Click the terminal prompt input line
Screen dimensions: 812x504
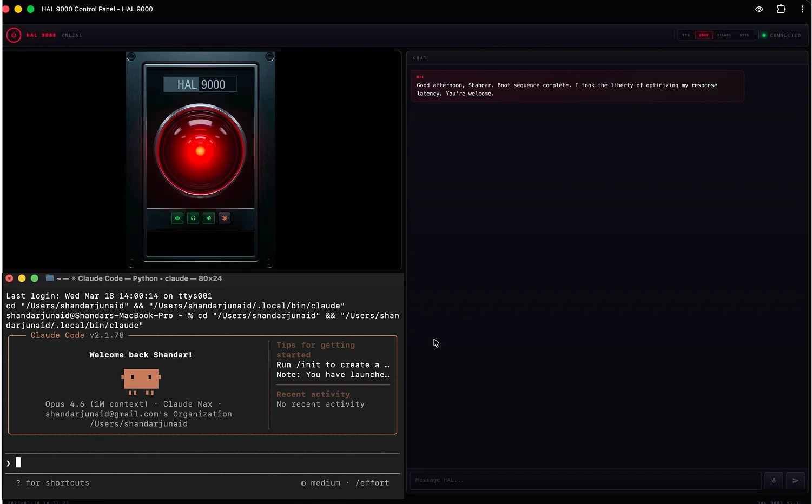pyautogui.click(x=202, y=463)
